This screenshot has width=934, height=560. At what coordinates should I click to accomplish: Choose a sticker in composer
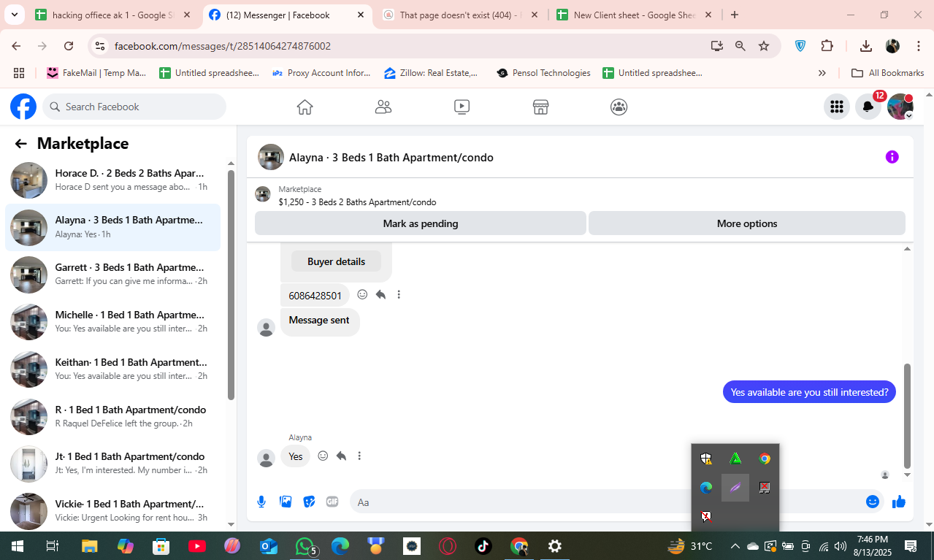[x=309, y=502]
